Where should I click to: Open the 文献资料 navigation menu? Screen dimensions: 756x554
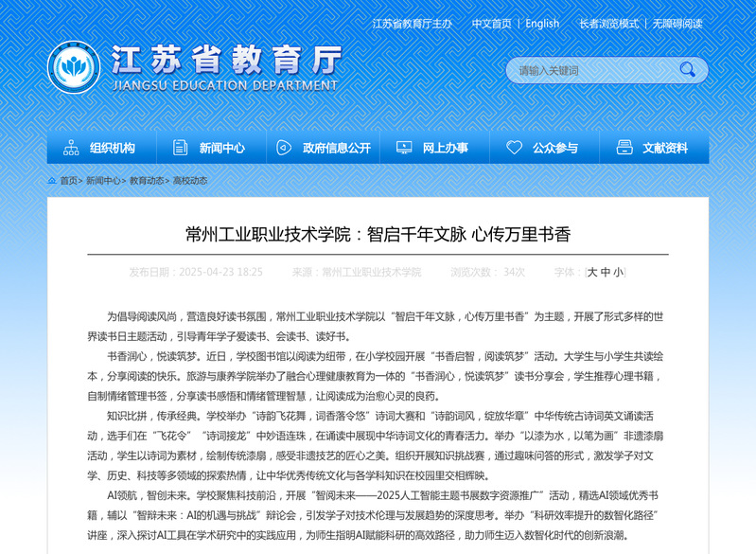point(665,148)
